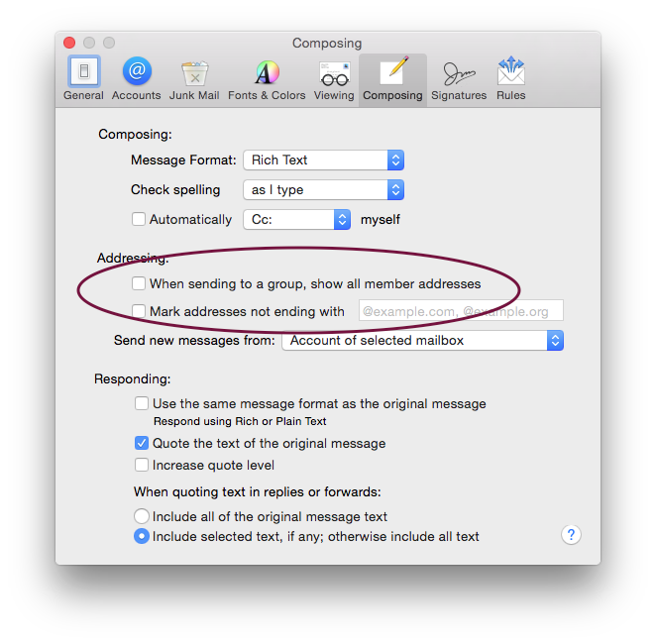Uncheck Quote the text of original message
This screenshot has height=644, width=656.
(142, 443)
